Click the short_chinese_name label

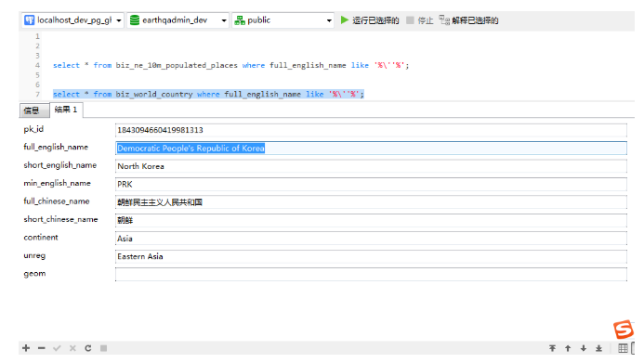(x=60, y=219)
